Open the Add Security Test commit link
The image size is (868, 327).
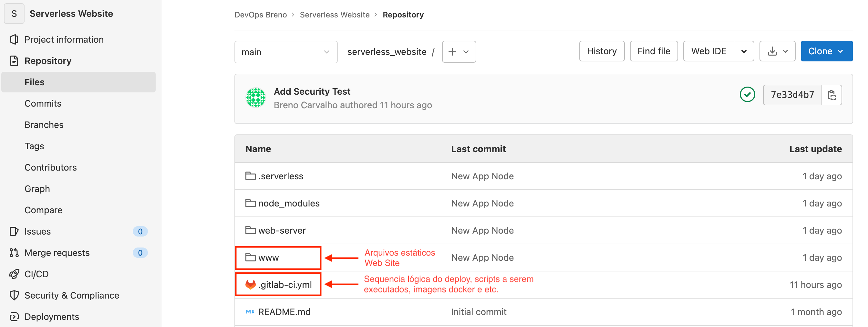tap(312, 91)
